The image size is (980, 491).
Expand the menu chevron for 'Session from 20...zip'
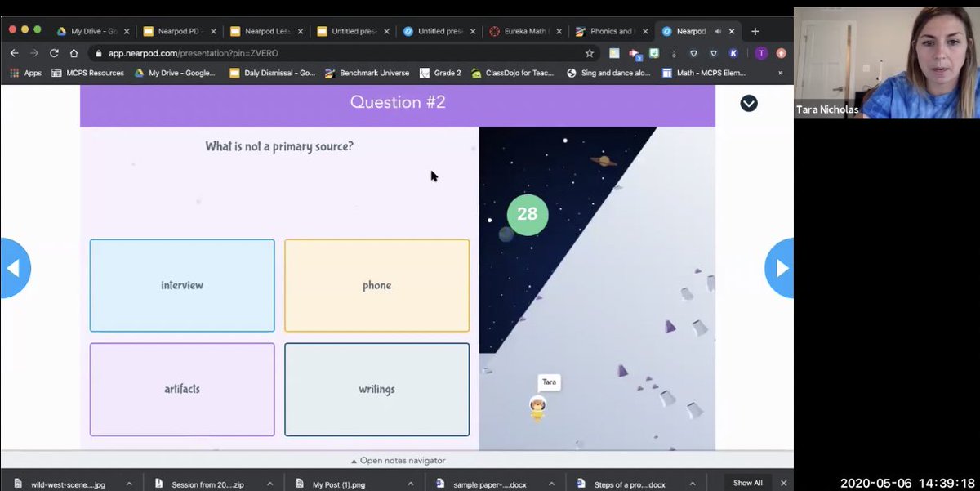270,484
